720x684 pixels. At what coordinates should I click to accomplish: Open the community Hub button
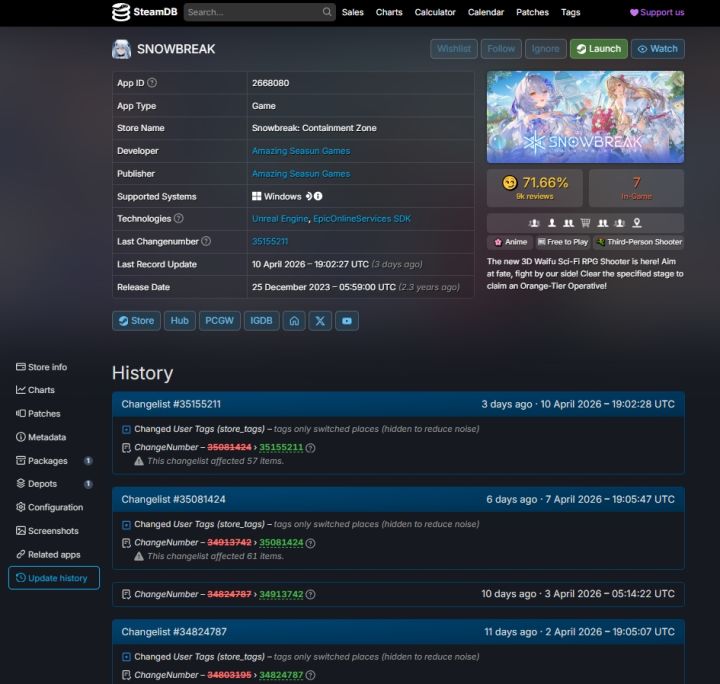coord(180,320)
